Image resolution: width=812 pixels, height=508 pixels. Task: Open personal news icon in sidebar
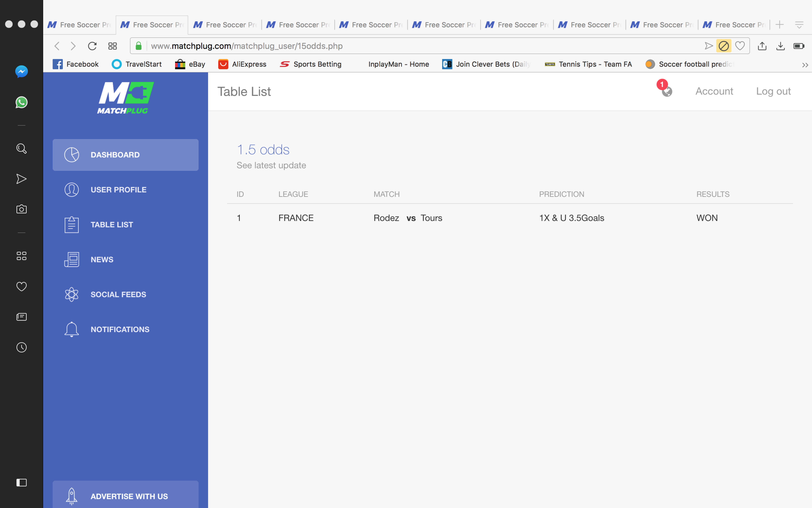tap(21, 317)
